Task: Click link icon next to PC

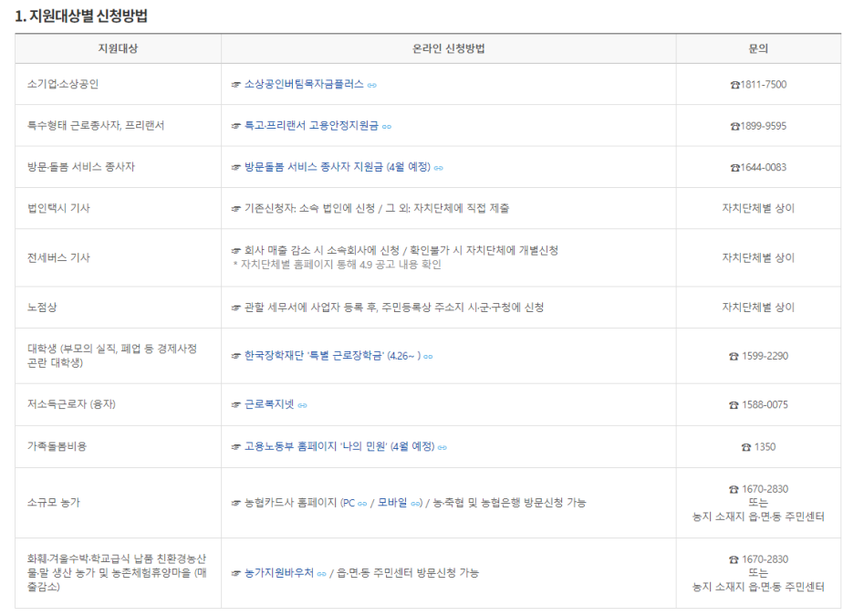Action: point(362,504)
